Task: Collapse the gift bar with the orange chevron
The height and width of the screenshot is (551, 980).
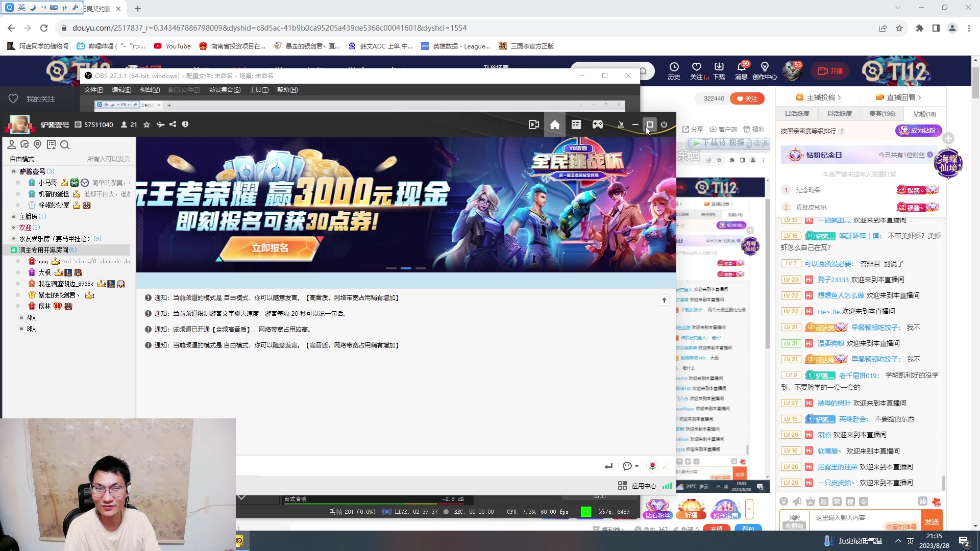Action: [749, 509]
